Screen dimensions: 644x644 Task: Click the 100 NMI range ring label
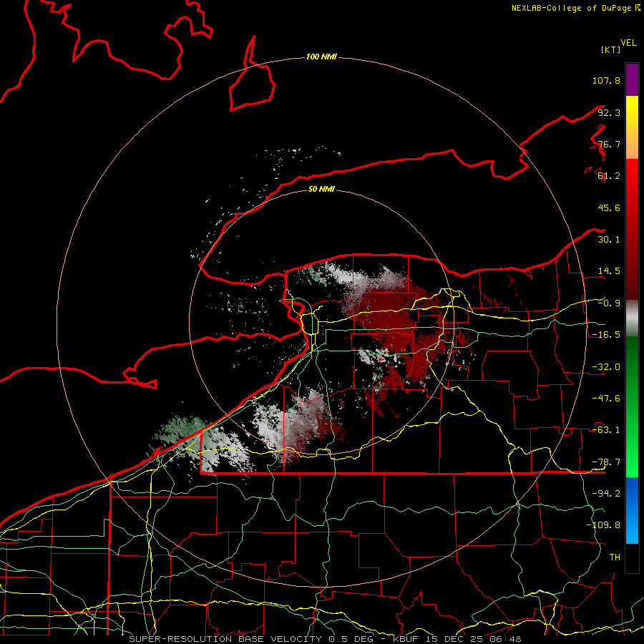321,57
